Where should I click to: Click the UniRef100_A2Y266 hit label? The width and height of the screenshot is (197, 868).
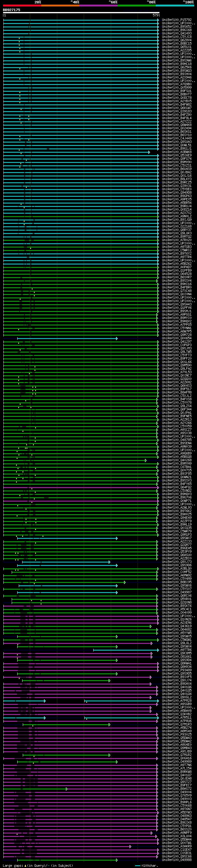pyautogui.click(x=177, y=423)
